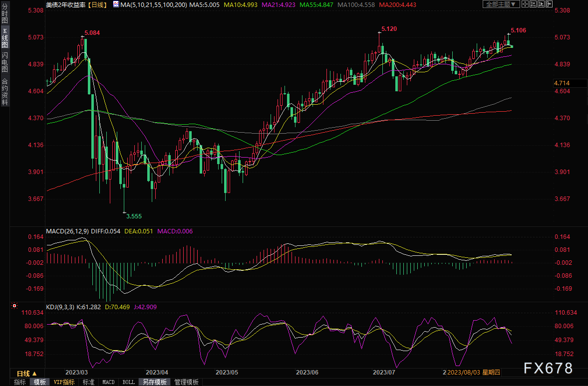
Task: Open the 闪电图 sidebar tab
Action: pos(5,62)
